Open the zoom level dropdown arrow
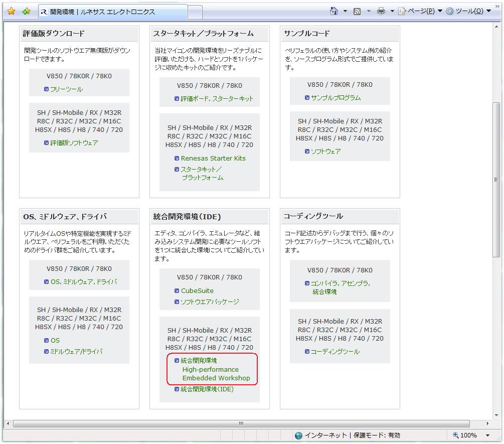The image size is (504, 444). pos(487,435)
